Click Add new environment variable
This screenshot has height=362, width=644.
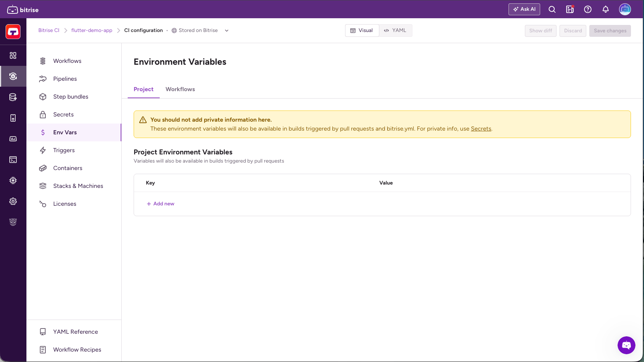(x=160, y=204)
